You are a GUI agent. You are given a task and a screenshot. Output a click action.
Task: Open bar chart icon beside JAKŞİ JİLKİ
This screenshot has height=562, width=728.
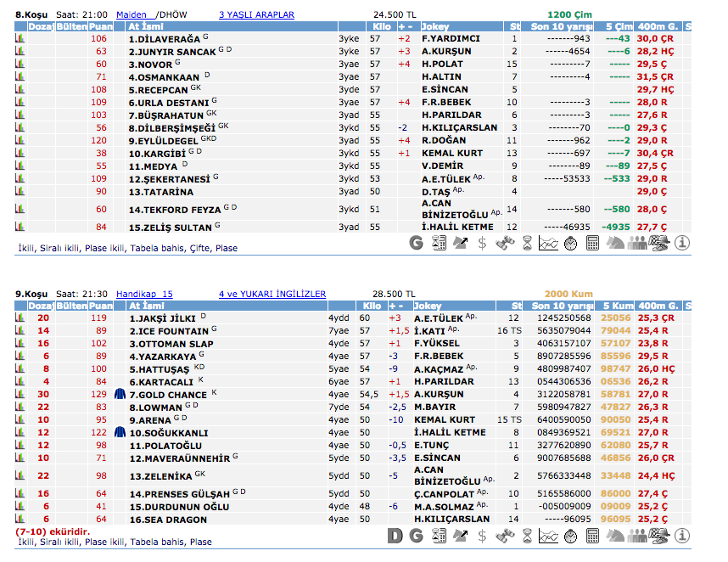point(20,318)
